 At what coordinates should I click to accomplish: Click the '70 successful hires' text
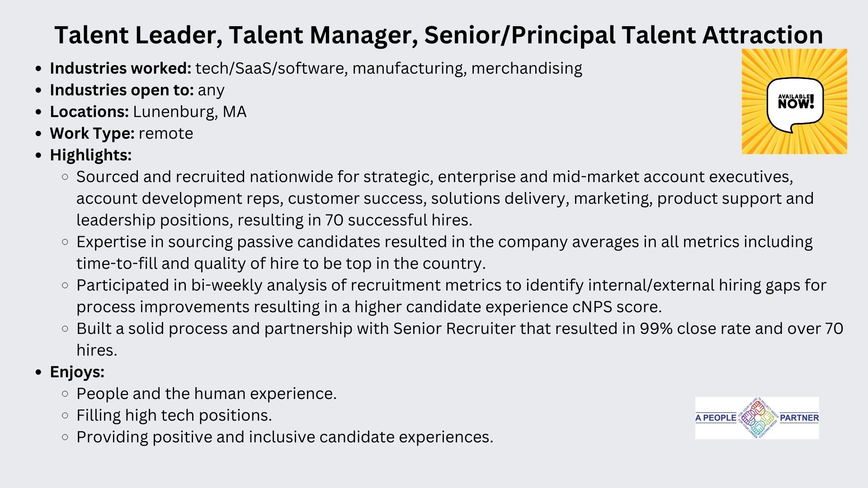399,220
